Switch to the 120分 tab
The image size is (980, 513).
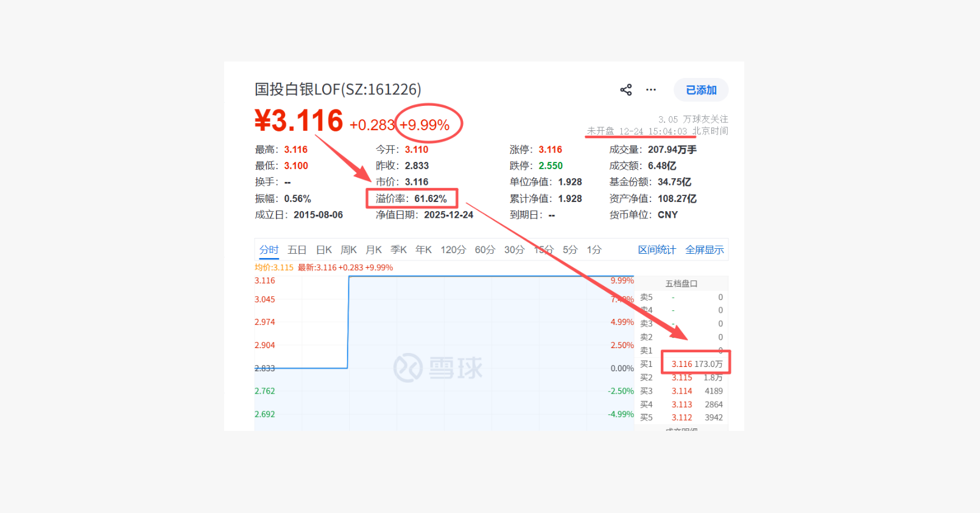454,250
